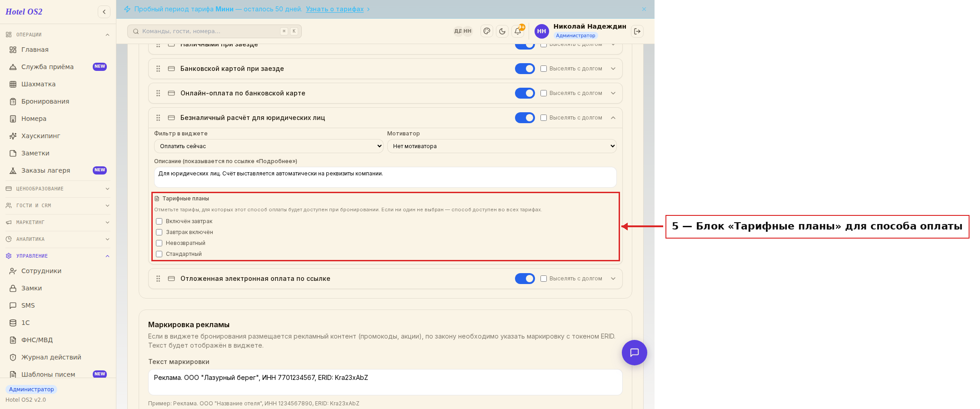Grab the drag handle for Отложенная электронная оплата
This screenshot has height=409, width=980.
158,279
